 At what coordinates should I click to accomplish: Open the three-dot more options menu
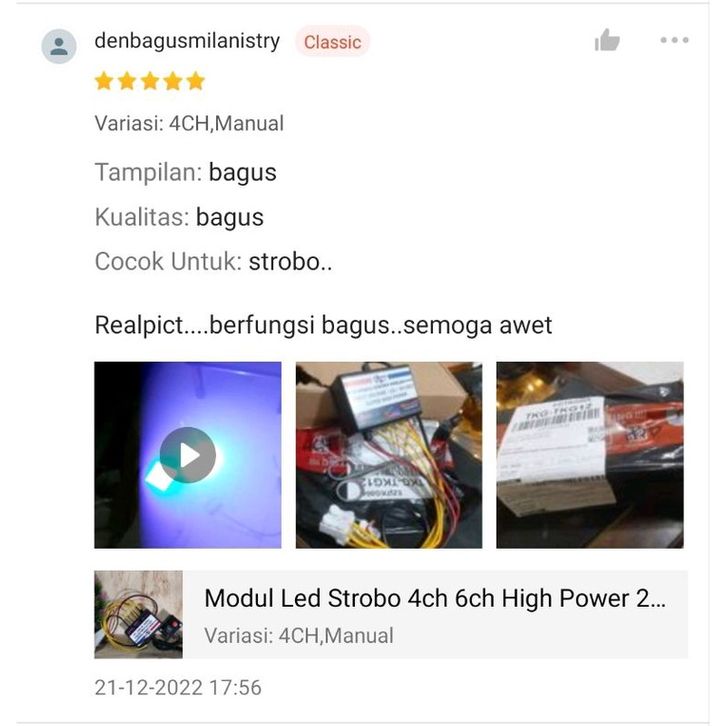coord(674,40)
